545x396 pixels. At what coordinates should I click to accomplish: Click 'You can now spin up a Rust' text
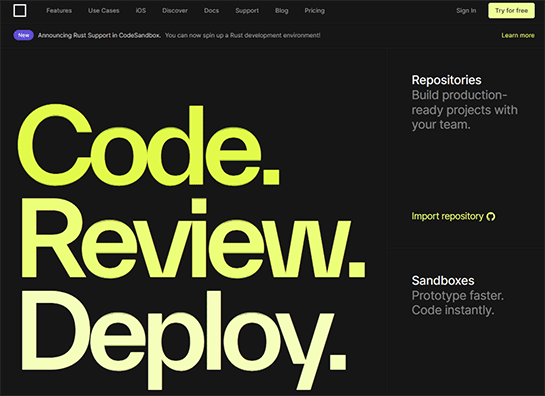[x=242, y=35]
